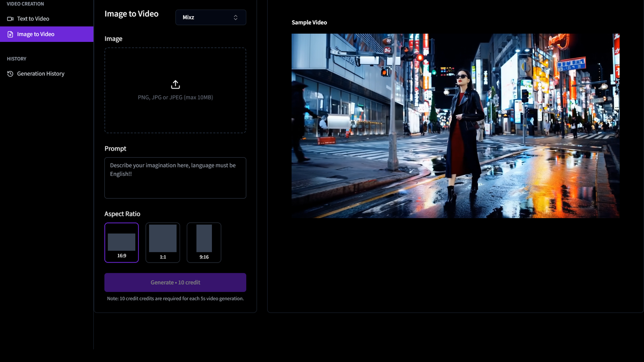
Task: Click the file icon beside Image to Video
Action: (x=10, y=34)
